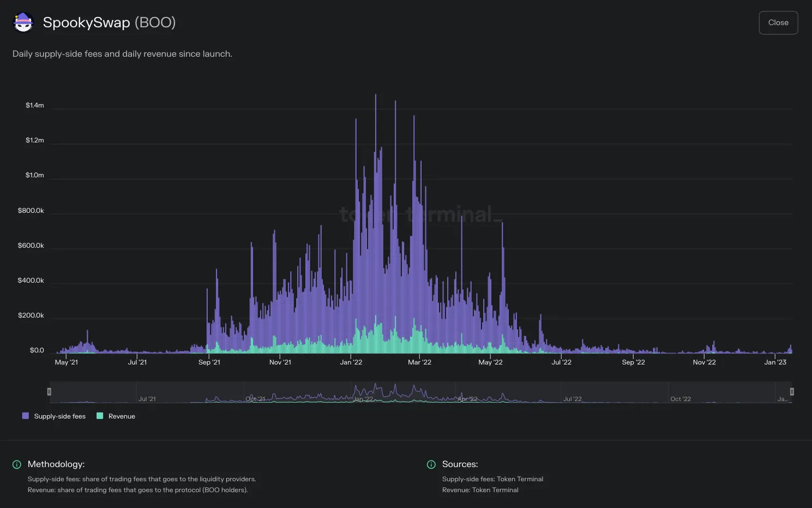Click the SpookySwap (BOO) title
This screenshot has height=508, width=812.
pos(110,22)
